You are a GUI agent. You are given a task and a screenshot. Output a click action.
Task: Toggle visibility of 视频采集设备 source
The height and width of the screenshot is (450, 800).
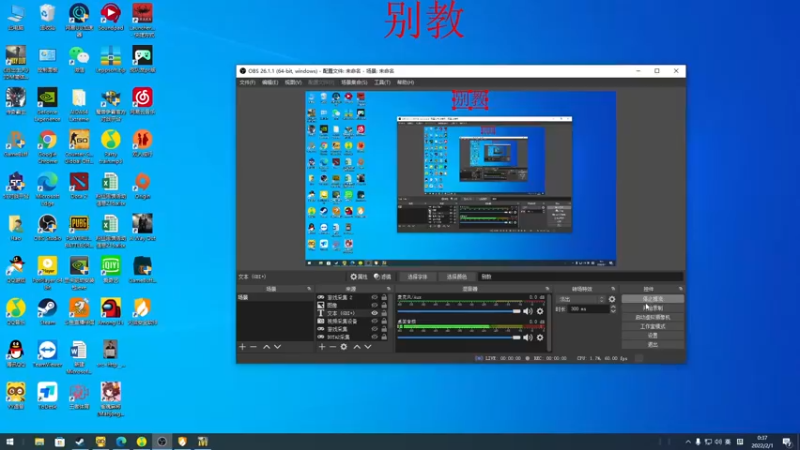374,321
